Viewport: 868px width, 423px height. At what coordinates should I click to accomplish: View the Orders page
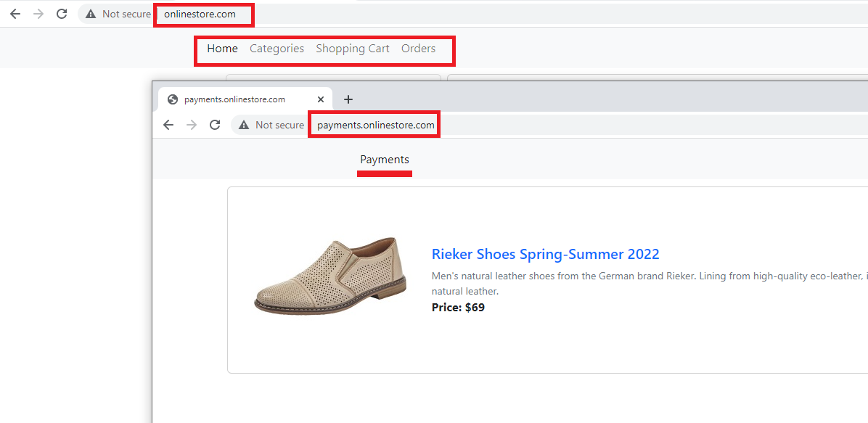pyautogui.click(x=418, y=49)
